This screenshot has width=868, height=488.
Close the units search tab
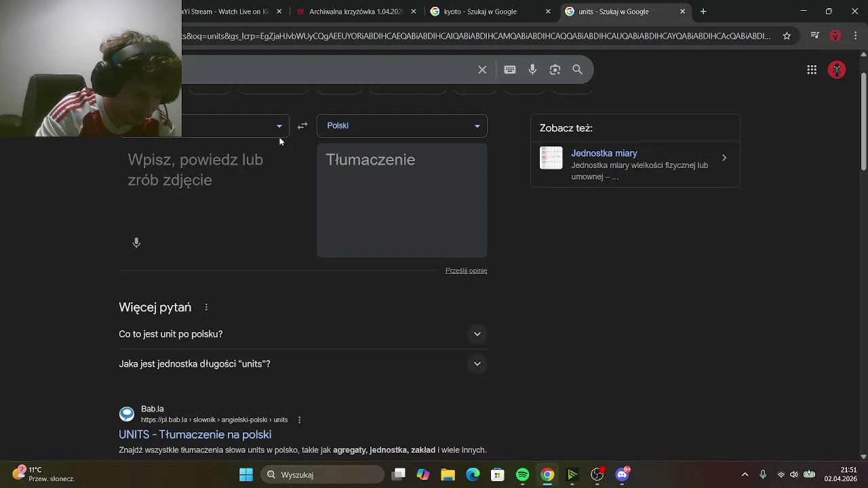pos(682,12)
